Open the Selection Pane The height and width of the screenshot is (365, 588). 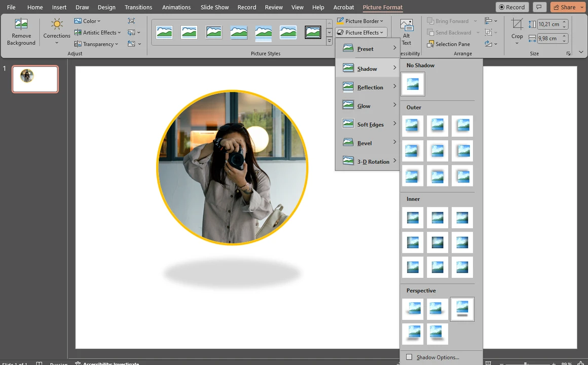pos(449,44)
